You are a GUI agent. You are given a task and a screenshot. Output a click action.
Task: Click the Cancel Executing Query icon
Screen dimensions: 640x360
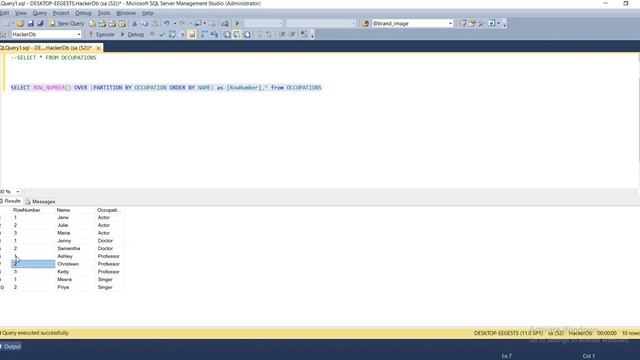click(152, 34)
